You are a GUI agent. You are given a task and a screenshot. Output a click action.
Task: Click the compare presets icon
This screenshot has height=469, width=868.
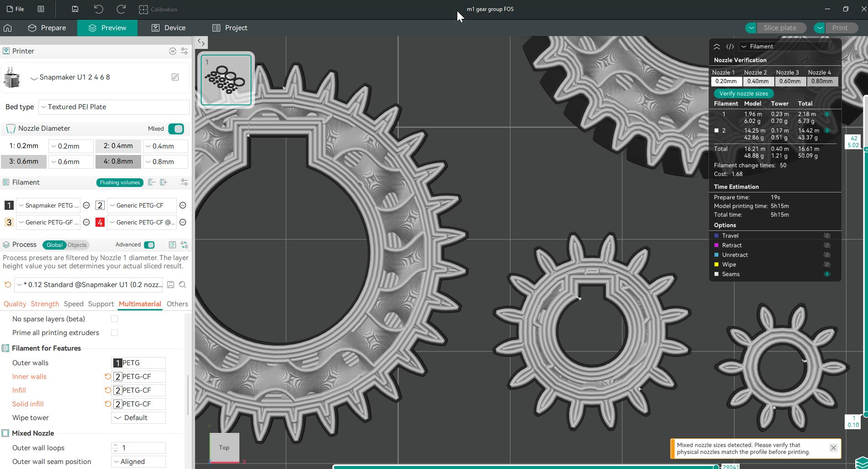(x=184, y=245)
